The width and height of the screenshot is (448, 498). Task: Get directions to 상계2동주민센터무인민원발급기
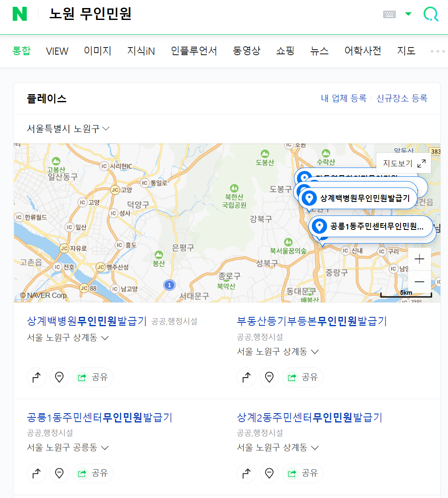point(246,473)
